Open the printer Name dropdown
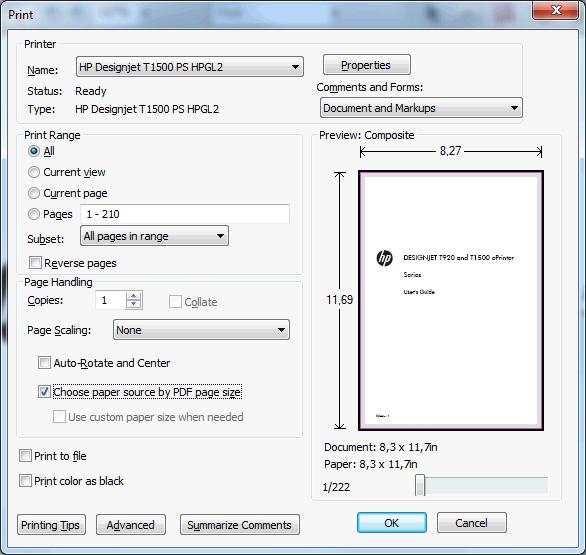Image resolution: width=586 pixels, height=555 pixels. coord(190,67)
